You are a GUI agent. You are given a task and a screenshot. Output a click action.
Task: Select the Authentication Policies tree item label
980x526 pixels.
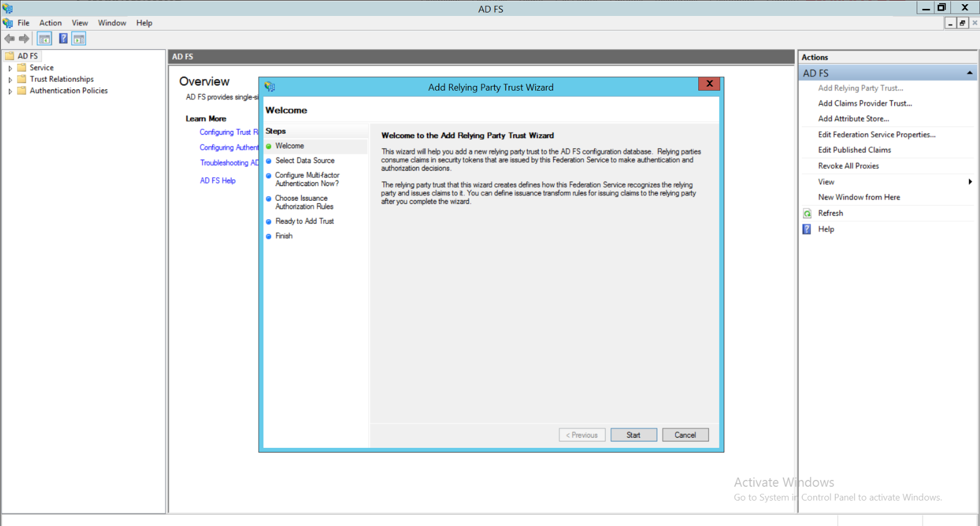click(x=69, y=91)
